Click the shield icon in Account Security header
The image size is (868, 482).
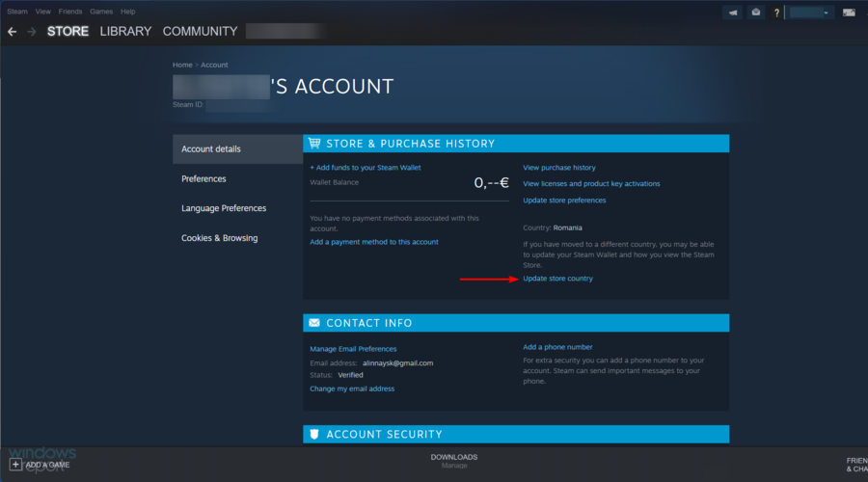coord(314,434)
